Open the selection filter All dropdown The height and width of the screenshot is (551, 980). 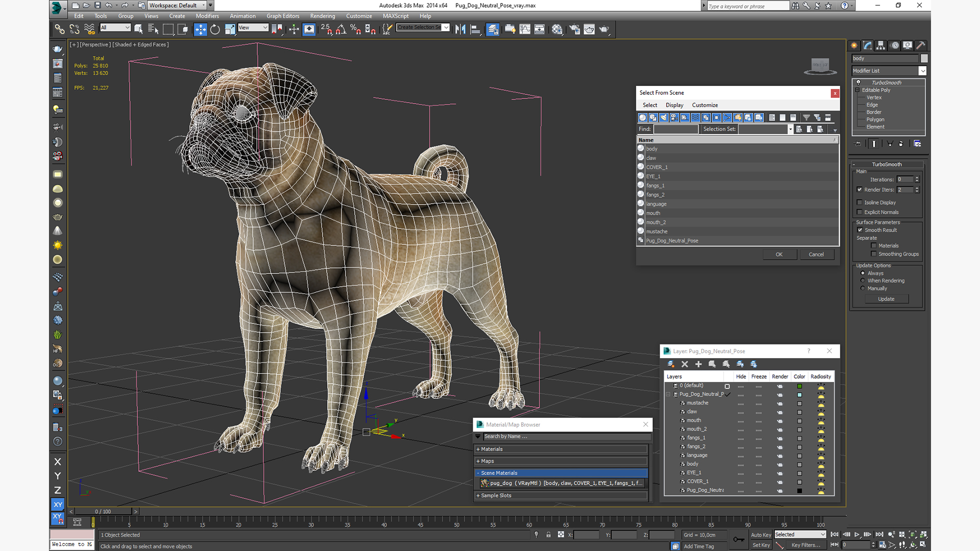115,28
